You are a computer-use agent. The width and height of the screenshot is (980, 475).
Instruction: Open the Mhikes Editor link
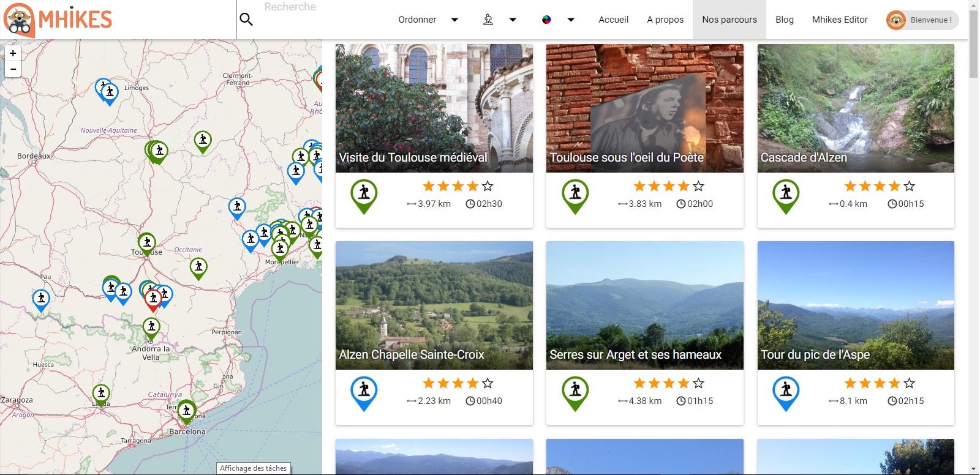click(840, 20)
